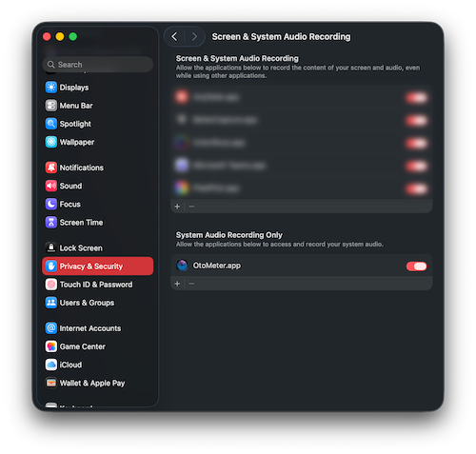476x454 pixels.
Task: Open Screen Time settings
Action: tap(98, 223)
